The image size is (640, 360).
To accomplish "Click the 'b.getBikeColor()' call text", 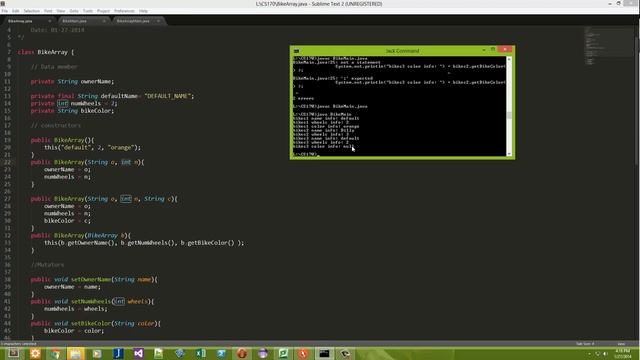I will [207, 243].
